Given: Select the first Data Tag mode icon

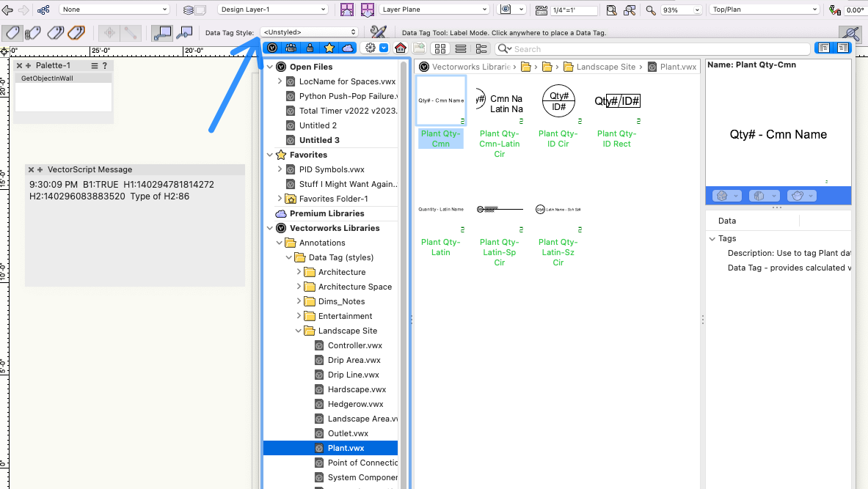Looking at the screenshot, I should click(12, 33).
